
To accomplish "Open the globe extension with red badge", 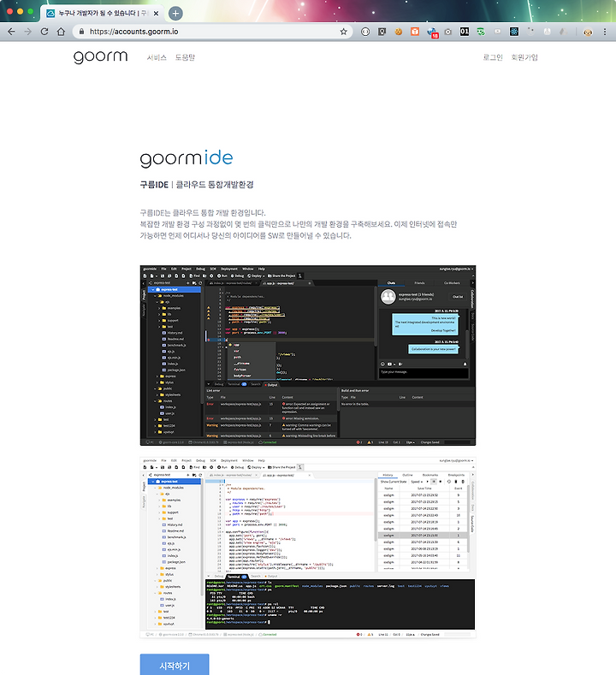I will coord(432,33).
